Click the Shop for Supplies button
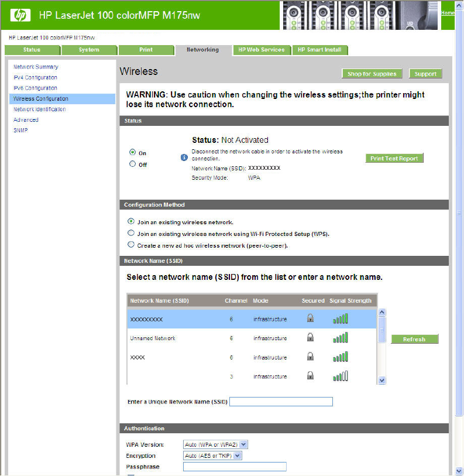The height and width of the screenshot is (476, 464). pyautogui.click(x=372, y=74)
